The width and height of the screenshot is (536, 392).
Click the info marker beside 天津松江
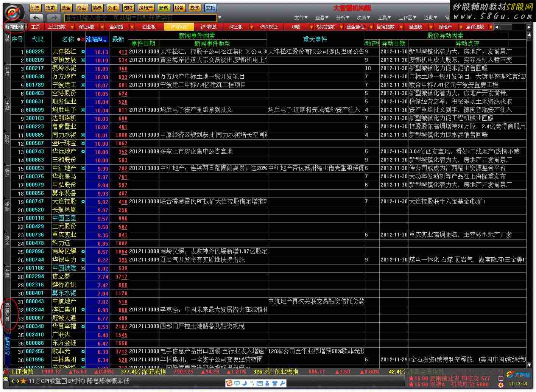83,52
